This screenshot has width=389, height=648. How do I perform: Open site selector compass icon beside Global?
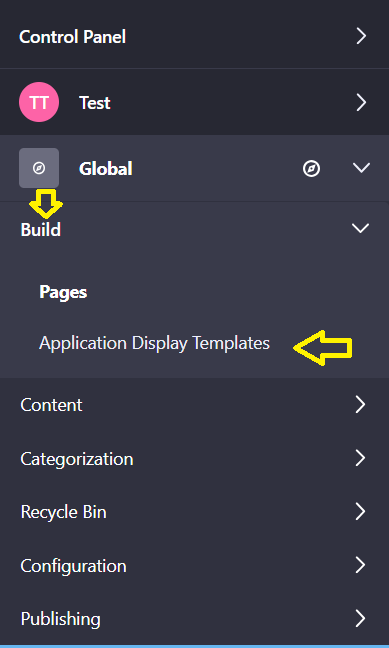[311, 169]
